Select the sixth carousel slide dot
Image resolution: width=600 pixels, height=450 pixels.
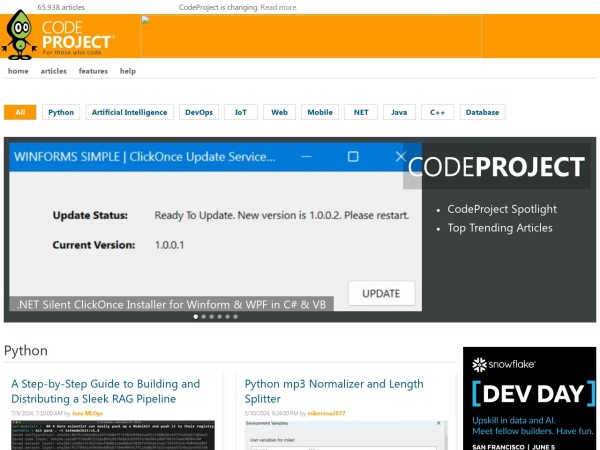coord(236,316)
